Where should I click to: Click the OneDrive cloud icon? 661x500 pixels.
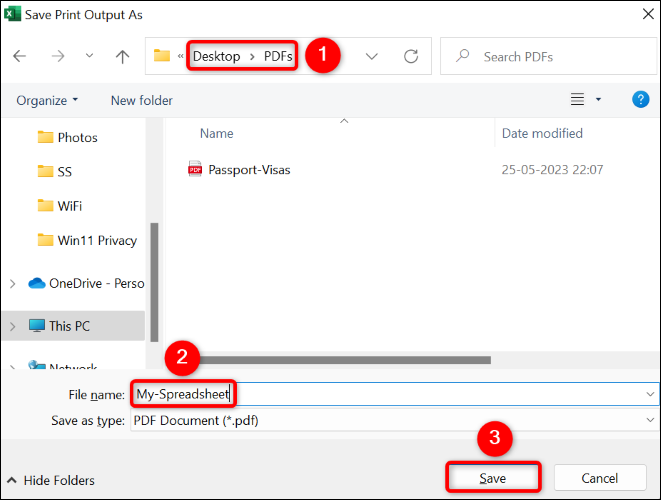click(37, 283)
